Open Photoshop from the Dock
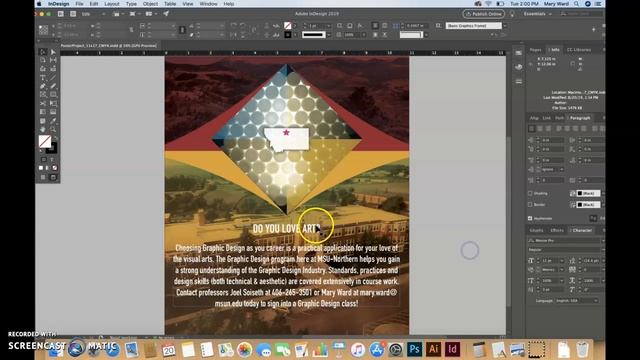This screenshot has height=360, width=640. pyautogui.click(x=414, y=349)
